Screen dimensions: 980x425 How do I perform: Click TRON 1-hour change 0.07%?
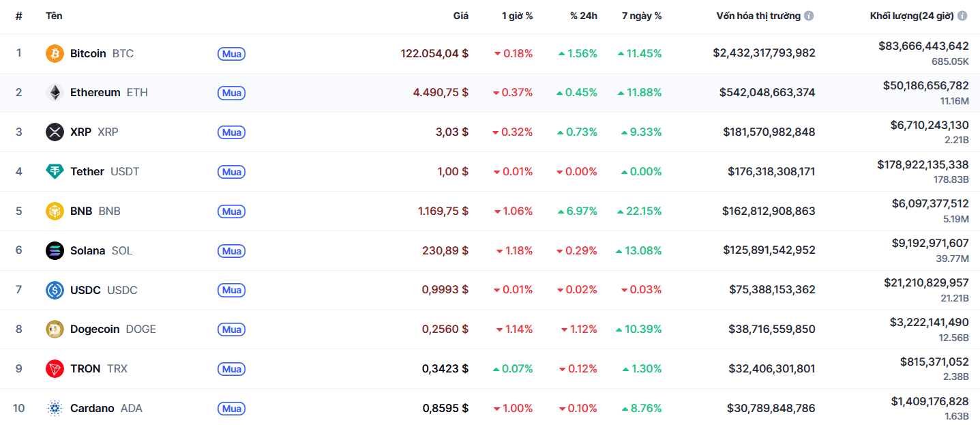point(513,369)
